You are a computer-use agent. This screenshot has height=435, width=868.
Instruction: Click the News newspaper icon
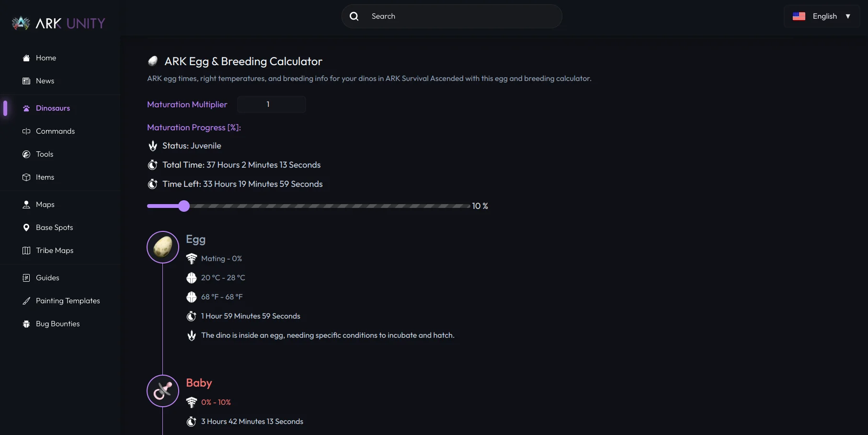tap(26, 81)
